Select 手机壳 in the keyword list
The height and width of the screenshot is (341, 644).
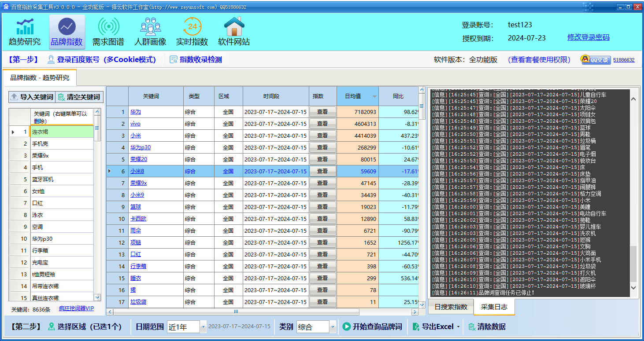(62, 143)
